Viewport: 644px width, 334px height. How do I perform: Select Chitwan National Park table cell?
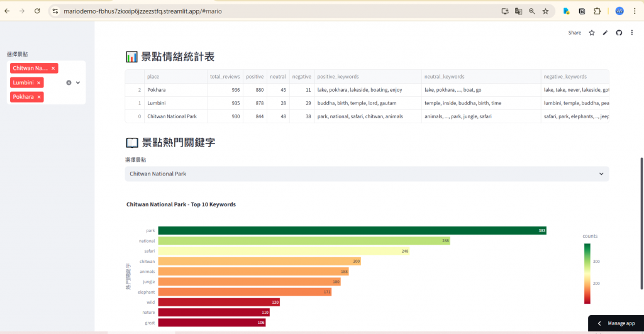coord(175,116)
